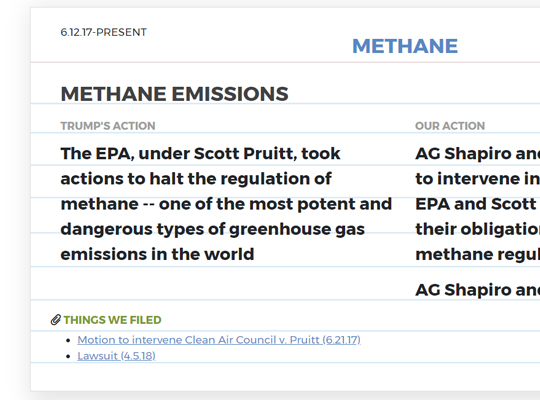Screen dimensions: 540x400
Task: Click the line beginning 'their obligation'
Action: pos(478,229)
